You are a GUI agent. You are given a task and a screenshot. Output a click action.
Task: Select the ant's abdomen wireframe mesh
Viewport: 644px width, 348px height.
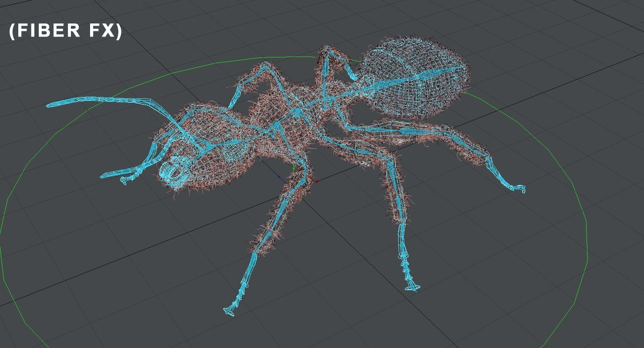pos(414,78)
